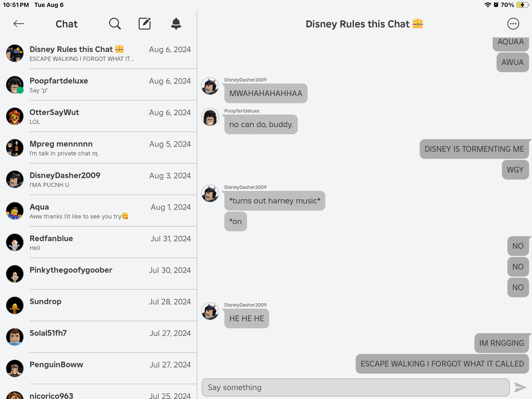Screen dimensions: 532x399
Task: Open the DisneyDasher2009 direct conversation
Action: [x=98, y=180]
